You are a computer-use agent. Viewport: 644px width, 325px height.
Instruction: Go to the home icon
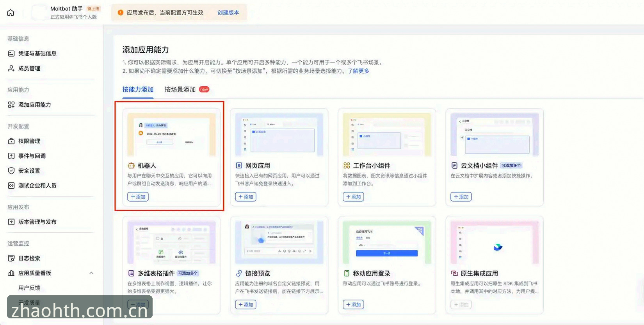pyautogui.click(x=11, y=12)
